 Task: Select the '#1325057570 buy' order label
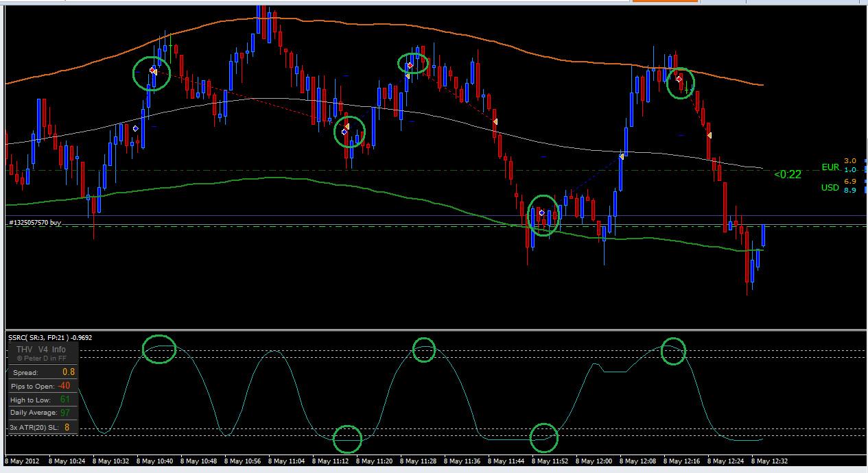point(34,223)
